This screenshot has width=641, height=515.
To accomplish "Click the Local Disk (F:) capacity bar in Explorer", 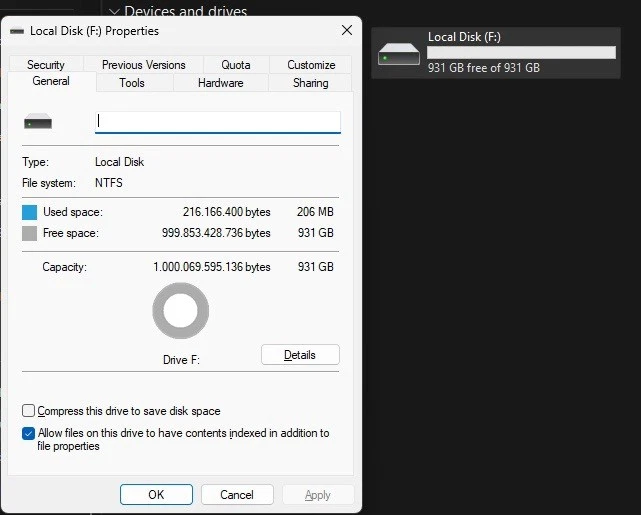I will [521, 52].
